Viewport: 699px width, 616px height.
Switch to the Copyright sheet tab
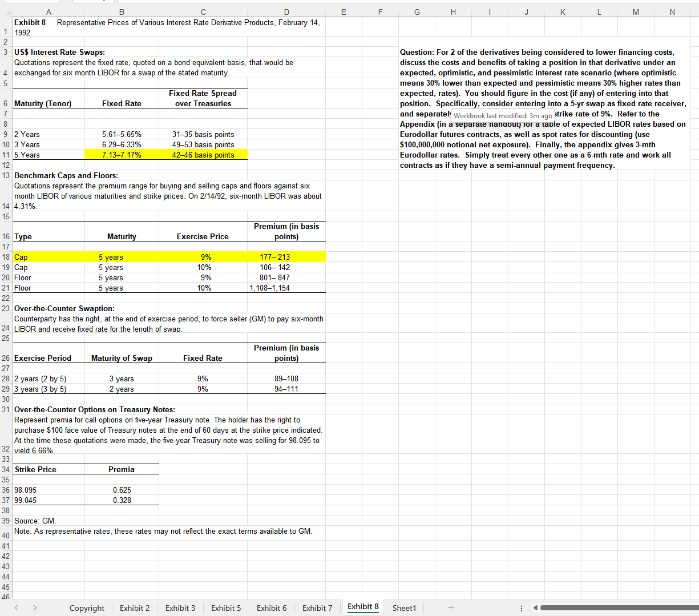[x=87, y=608]
